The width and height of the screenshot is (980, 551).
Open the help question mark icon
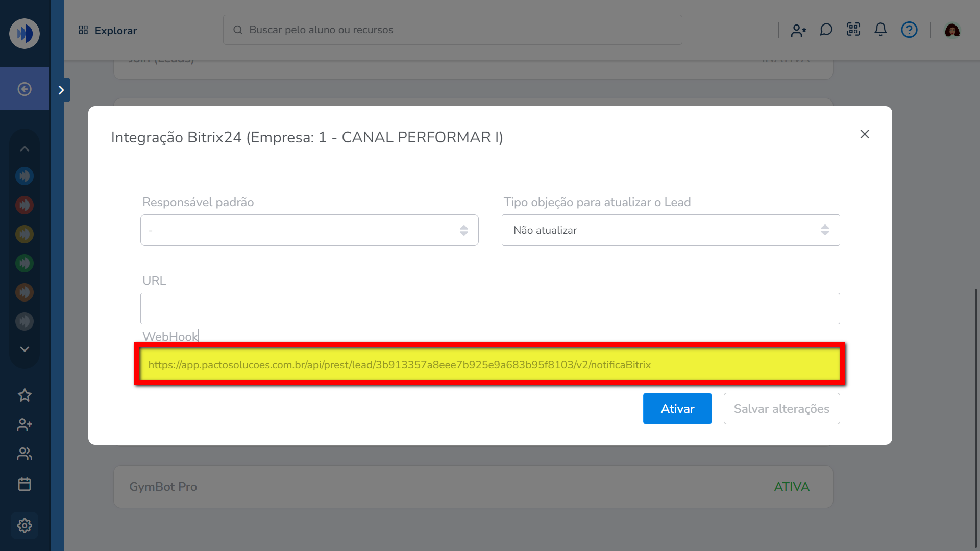point(909,30)
